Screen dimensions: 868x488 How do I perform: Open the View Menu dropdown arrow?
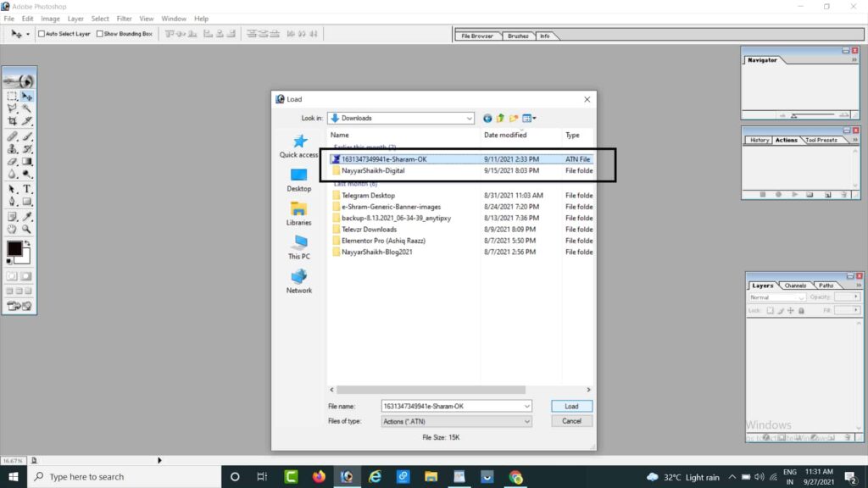(535, 119)
